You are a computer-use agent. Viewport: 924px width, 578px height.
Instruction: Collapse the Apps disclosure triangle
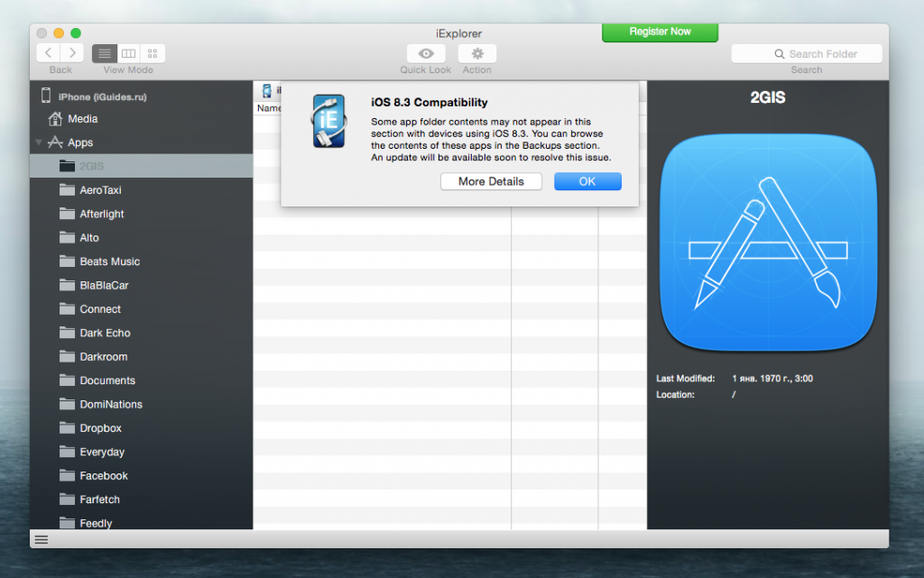coord(39,142)
